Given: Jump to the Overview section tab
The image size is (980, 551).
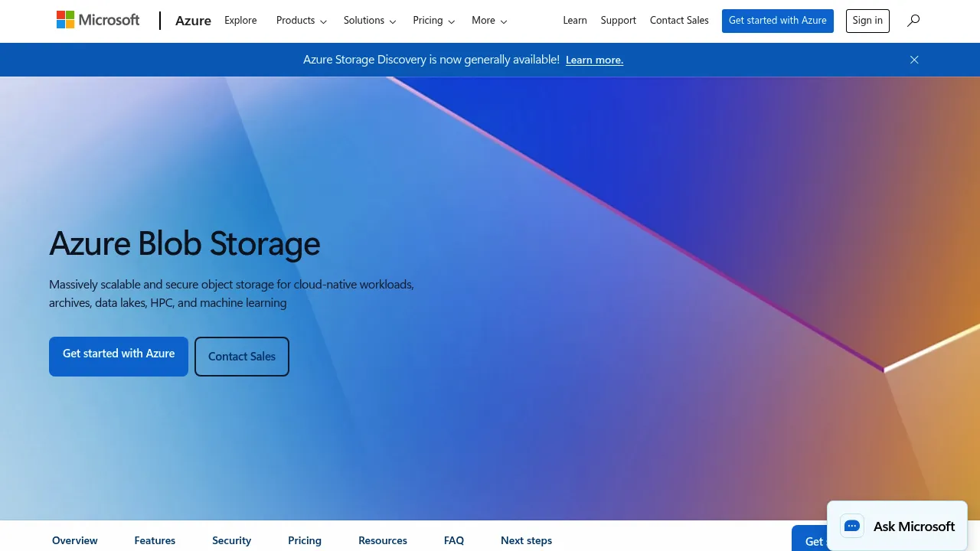Looking at the screenshot, I should [x=75, y=540].
